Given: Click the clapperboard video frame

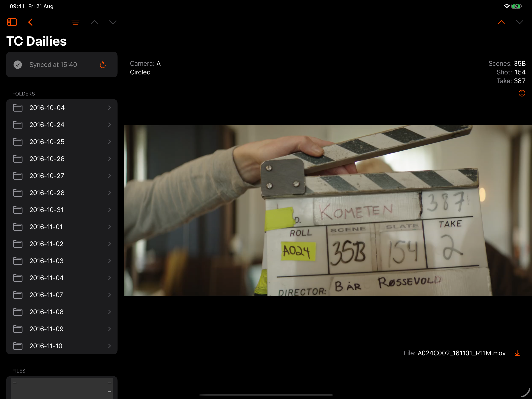Looking at the screenshot, I should click(x=328, y=211).
